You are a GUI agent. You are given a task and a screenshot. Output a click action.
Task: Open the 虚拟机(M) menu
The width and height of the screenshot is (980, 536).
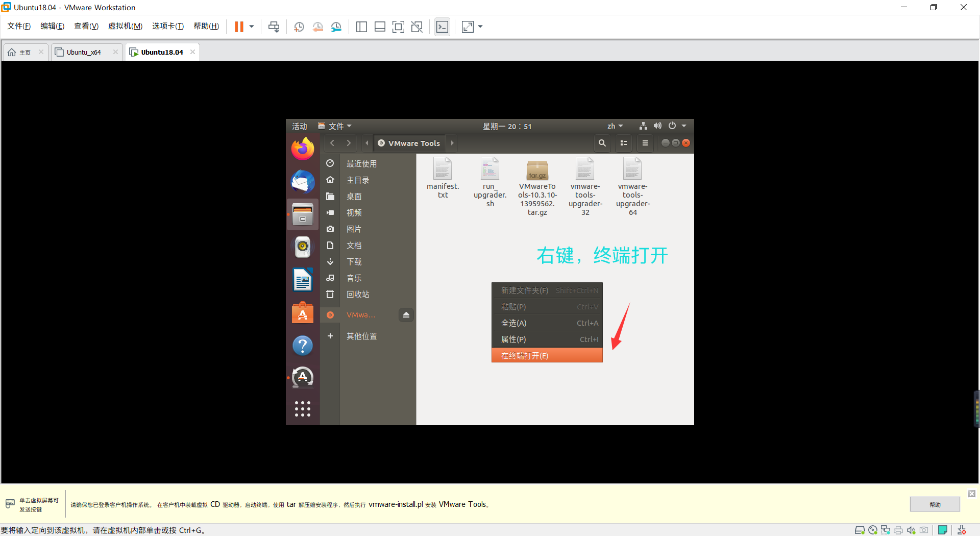click(x=125, y=26)
